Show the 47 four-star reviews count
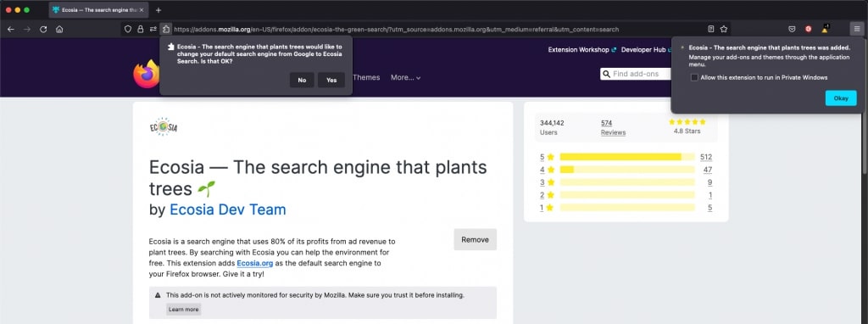The width and height of the screenshot is (868, 324). tap(708, 170)
